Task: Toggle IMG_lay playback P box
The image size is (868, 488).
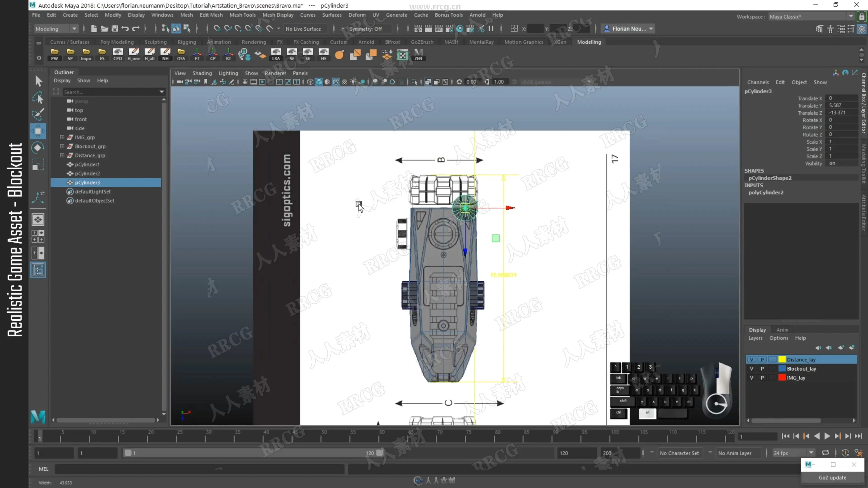Action: 762,378
